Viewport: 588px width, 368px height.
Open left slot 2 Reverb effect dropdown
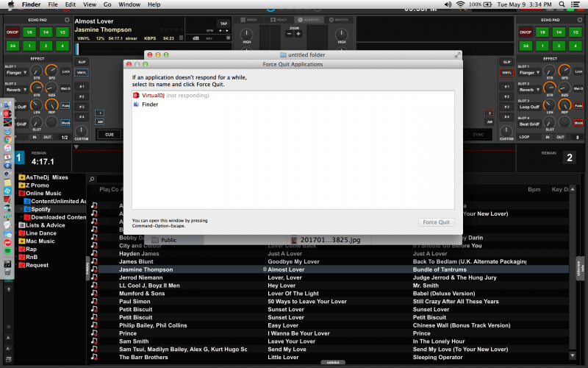(x=16, y=90)
